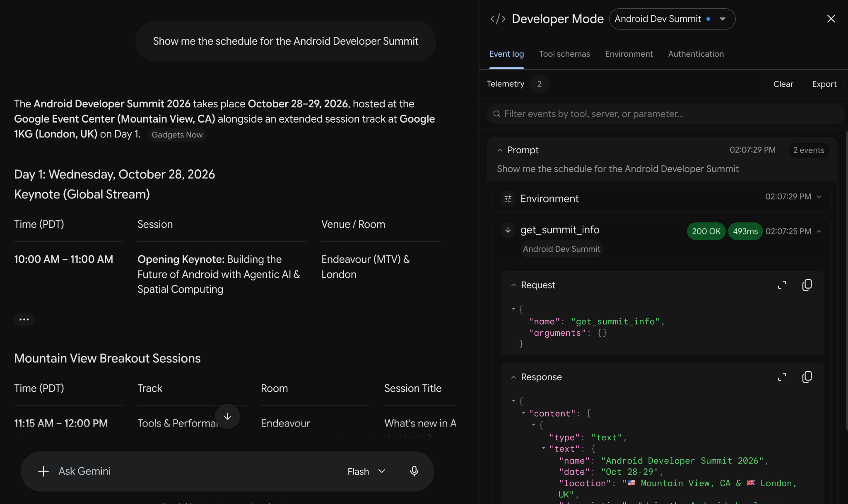
Task: Click the microphone voice input icon
Action: [414, 471]
